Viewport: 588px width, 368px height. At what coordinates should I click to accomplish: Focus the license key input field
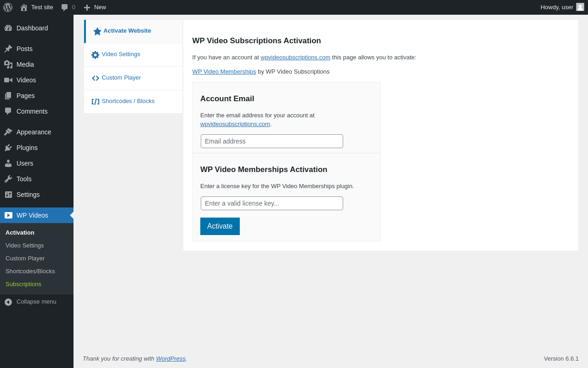pyautogui.click(x=272, y=203)
